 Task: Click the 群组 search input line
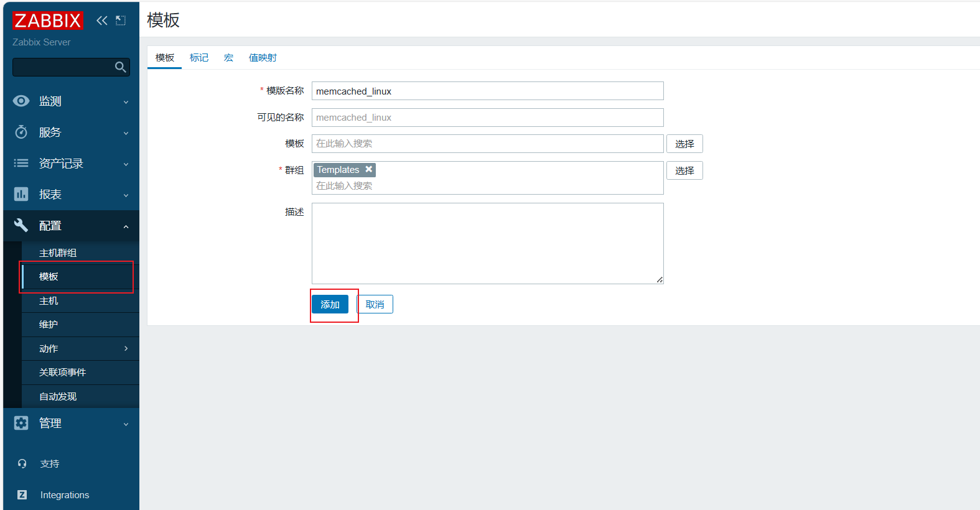[487, 186]
